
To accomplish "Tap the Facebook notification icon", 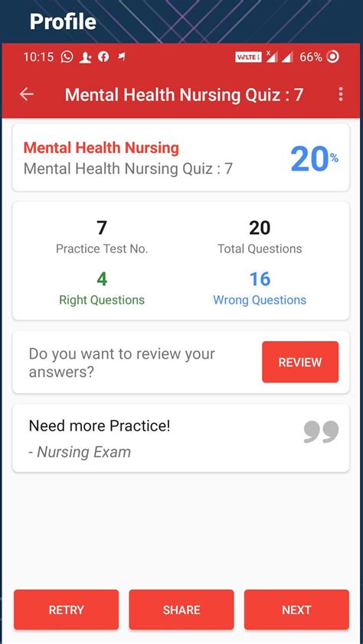I will (x=103, y=57).
